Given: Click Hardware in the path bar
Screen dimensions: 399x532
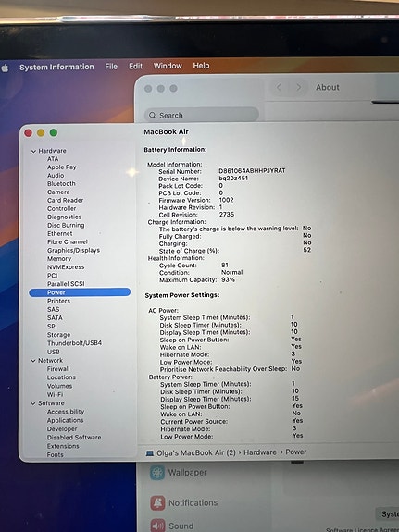Looking at the screenshot, I should (260, 452).
